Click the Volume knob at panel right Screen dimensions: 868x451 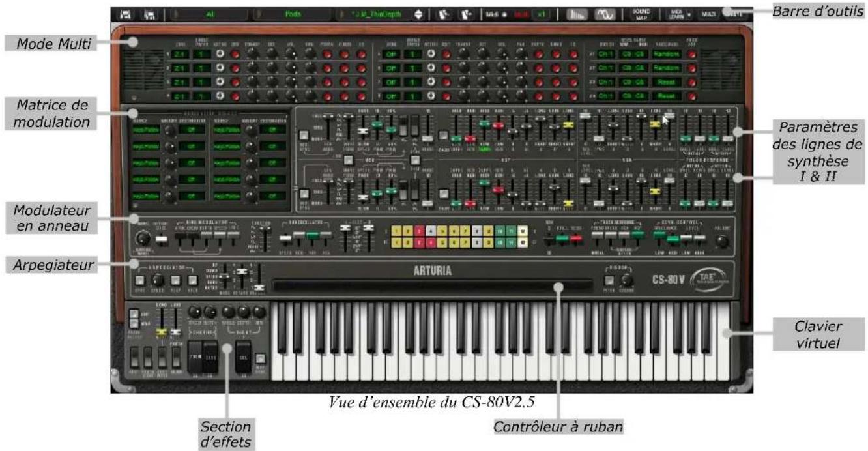[721, 240]
